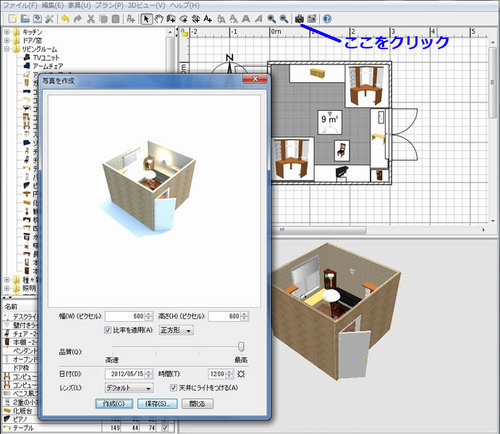
Task: Expand the ドア/窓 folder in the catalog
Action: coord(6,40)
